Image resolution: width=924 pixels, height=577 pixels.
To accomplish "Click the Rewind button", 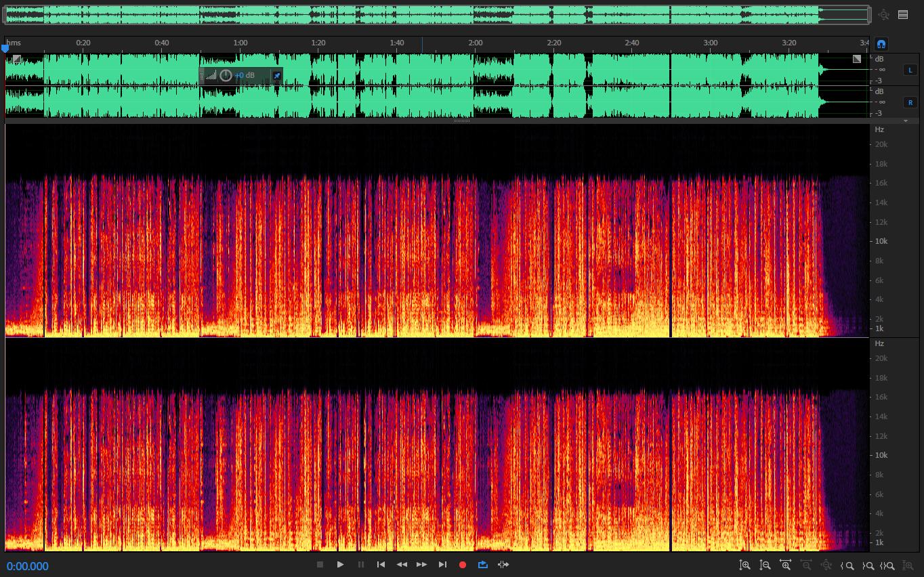I will coord(401,565).
